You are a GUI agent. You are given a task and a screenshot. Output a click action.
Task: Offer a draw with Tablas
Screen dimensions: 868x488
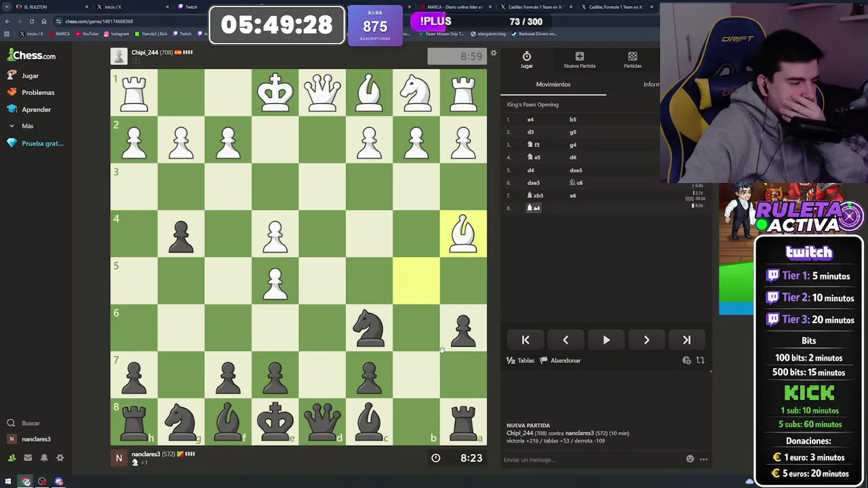[521, 361]
